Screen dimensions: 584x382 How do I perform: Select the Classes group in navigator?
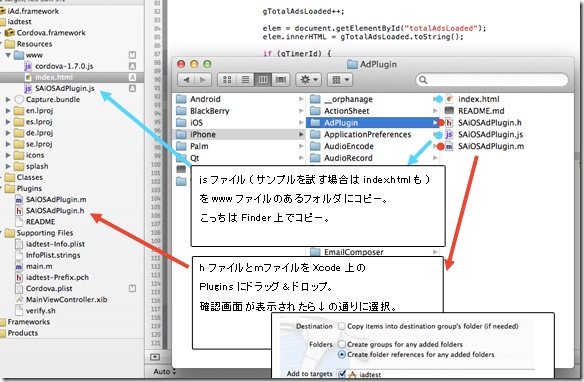coord(29,177)
